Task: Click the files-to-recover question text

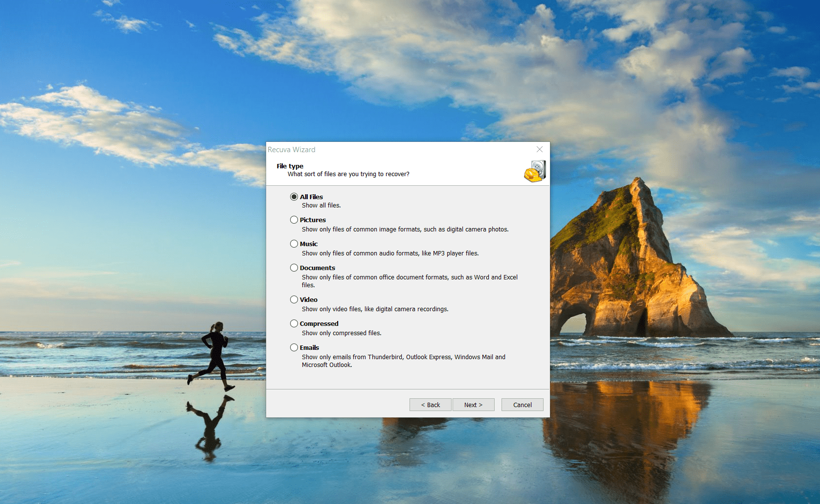Action: pos(348,174)
